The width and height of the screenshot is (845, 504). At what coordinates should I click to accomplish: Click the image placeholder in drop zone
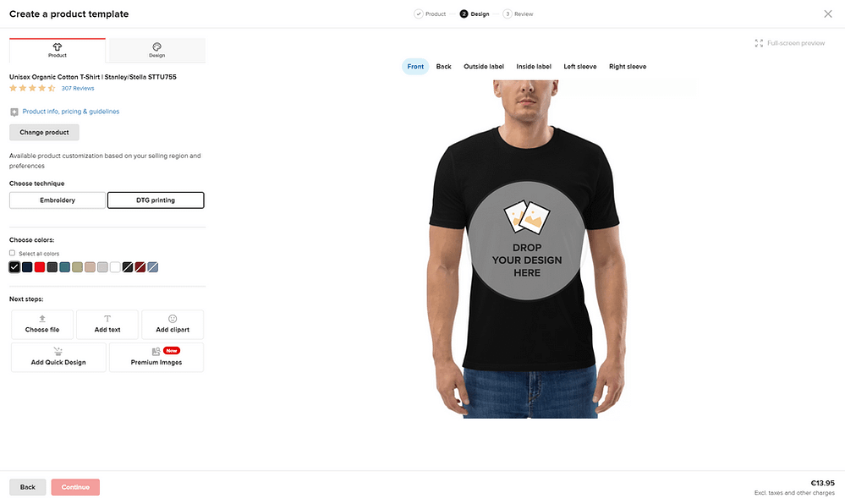tap(526, 216)
